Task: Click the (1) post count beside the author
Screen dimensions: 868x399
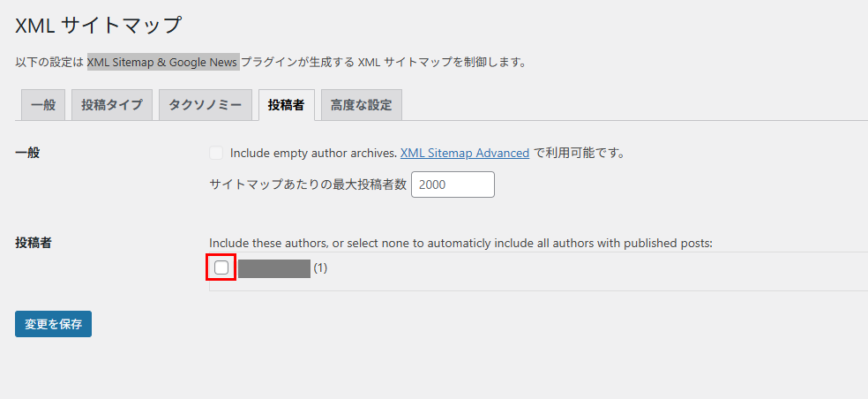Action: (x=320, y=268)
